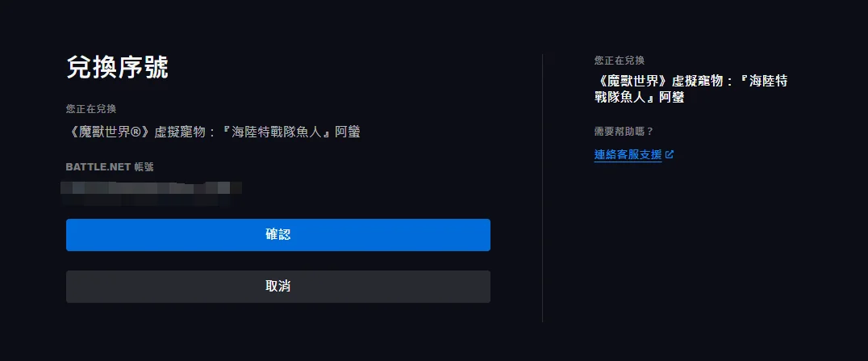Click sidebar's second line 戰隊魚人』阿鑾
868x361 pixels.
[639, 97]
